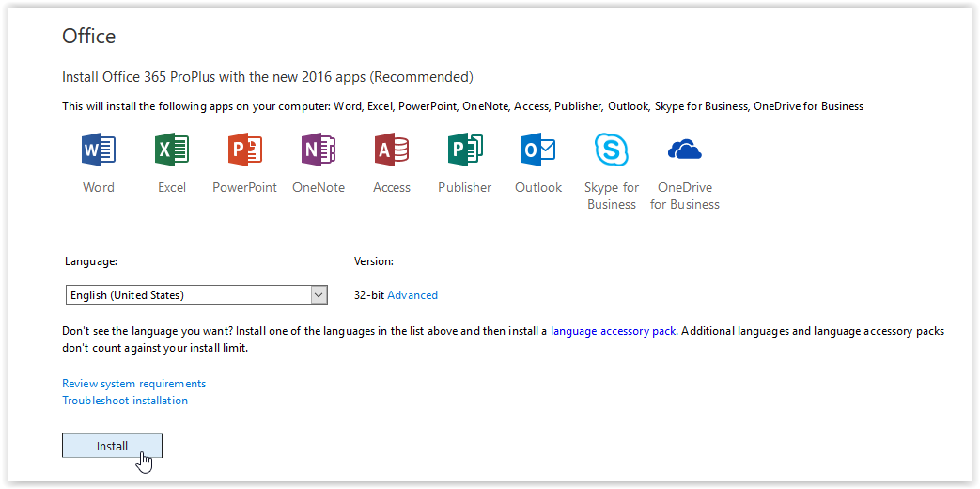Click the "Language:" field label
This screenshot has width=980, height=489.
click(90, 261)
